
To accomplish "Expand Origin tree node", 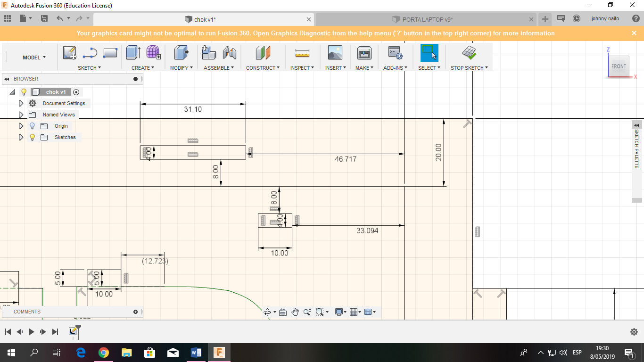I will (x=21, y=126).
